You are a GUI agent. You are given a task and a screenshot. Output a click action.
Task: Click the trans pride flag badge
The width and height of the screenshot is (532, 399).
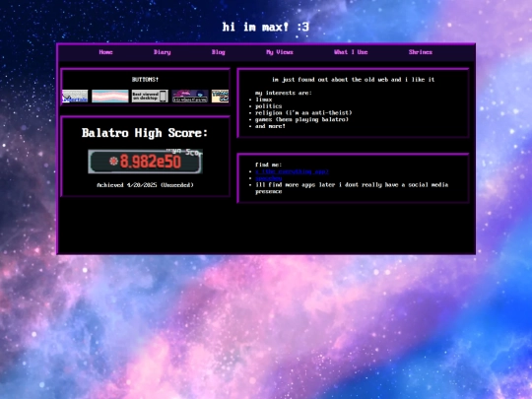[x=110, y=96]
